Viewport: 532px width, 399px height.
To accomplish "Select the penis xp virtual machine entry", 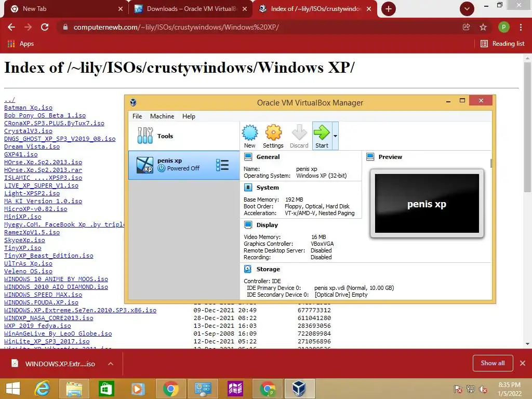I will pyautogui.click(x=184, y=165).
